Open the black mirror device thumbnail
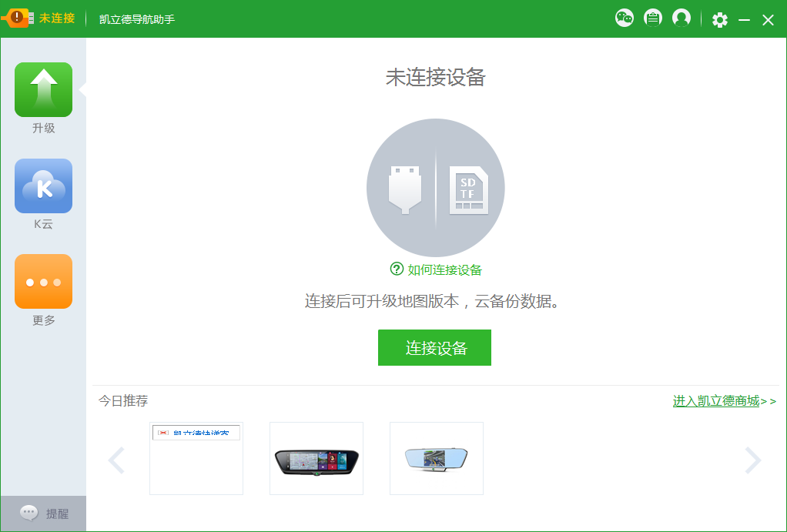This screenshot has width=787, height=532. (316, 458)
